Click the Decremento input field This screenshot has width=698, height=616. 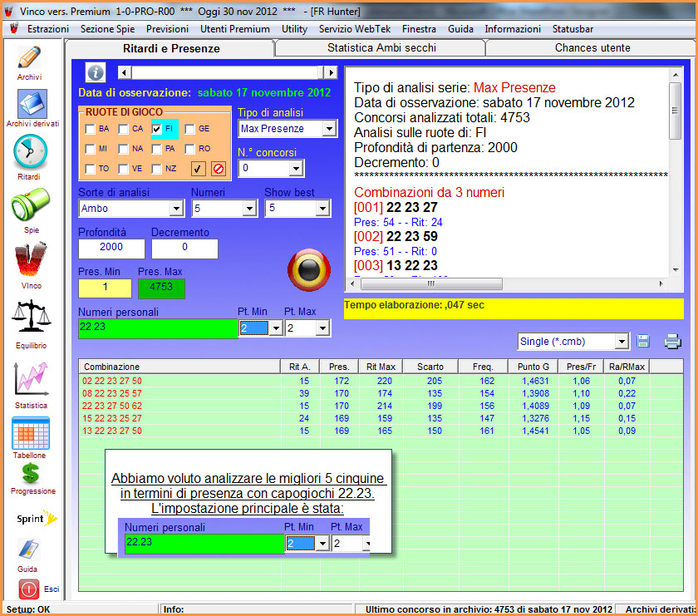(184, 248)
